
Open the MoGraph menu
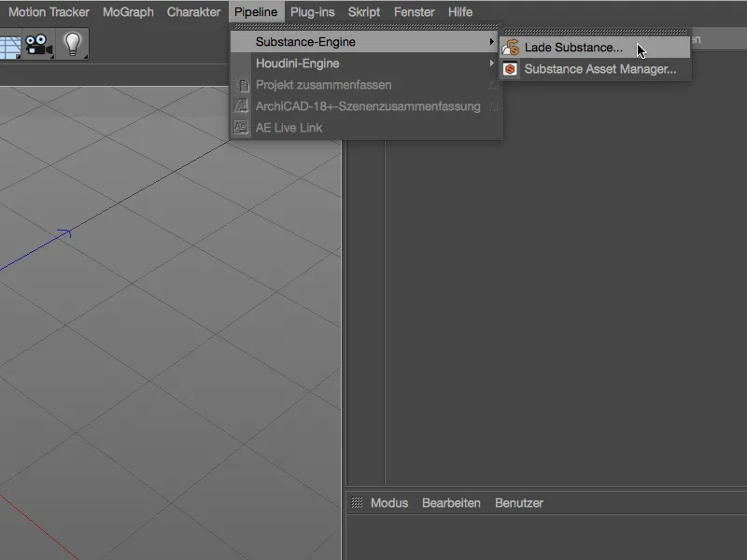click(x=128, y=12)
